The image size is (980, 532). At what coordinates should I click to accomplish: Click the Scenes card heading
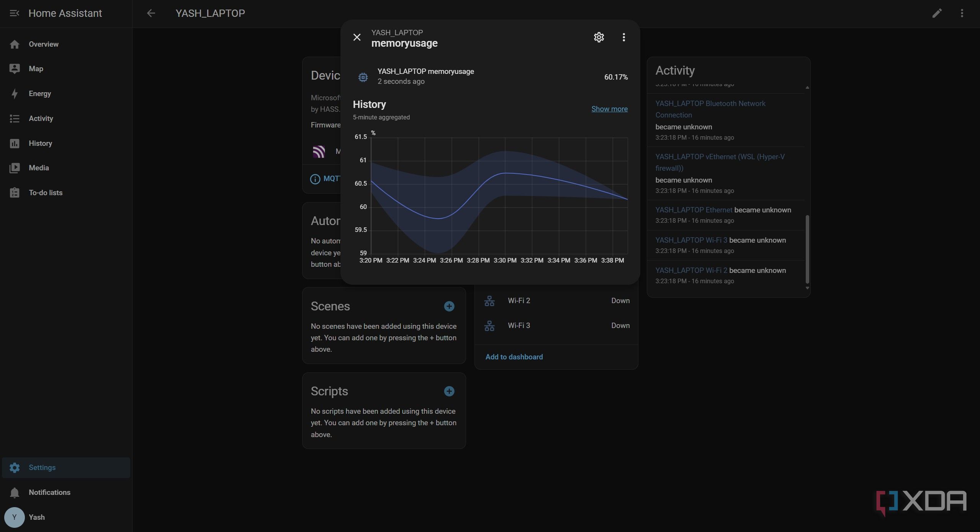tap(330, 307)
